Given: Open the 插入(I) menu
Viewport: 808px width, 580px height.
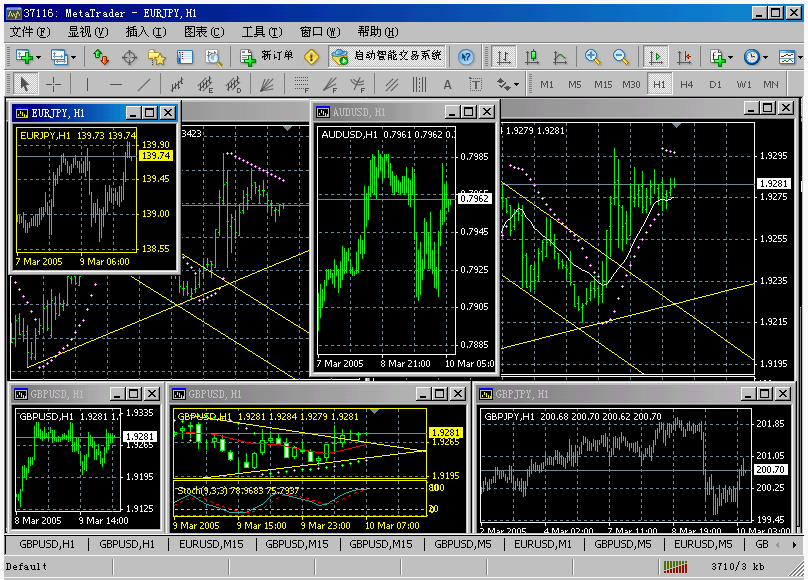Looking at the screenshot, I should [x=146, y=32].
